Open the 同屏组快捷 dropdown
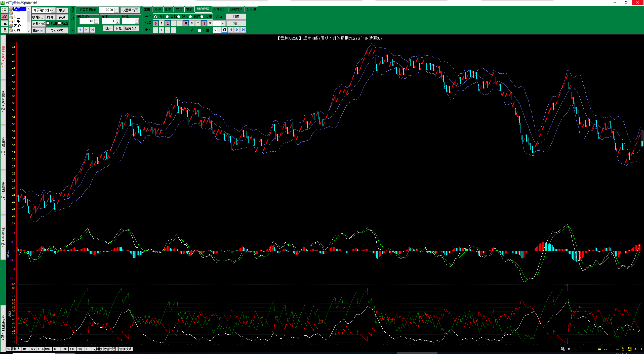Screen dimensions: 644x354 53,10
